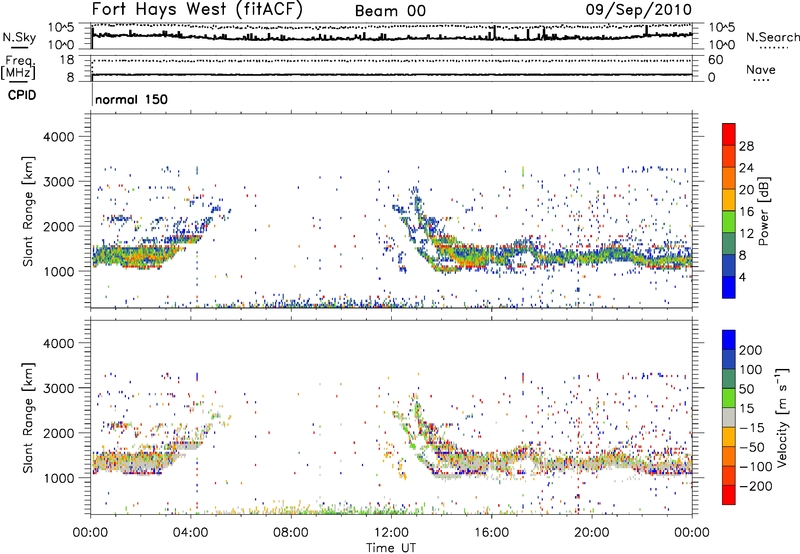Click the "4" label on Power color bar
Image resolution: width=800 pixels, height=554 pixels.
tap(743, 277)
